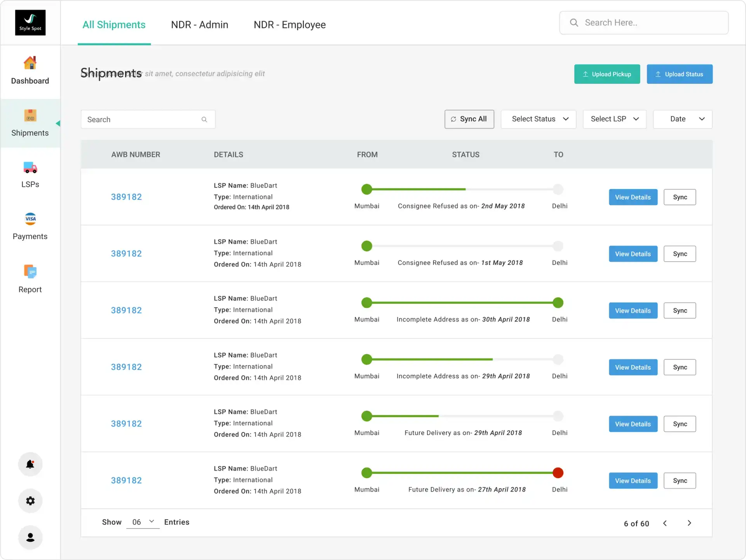Screen dimensions: 746x560
Task: Open the LSPs truck icon
Action: pos(30,167)
